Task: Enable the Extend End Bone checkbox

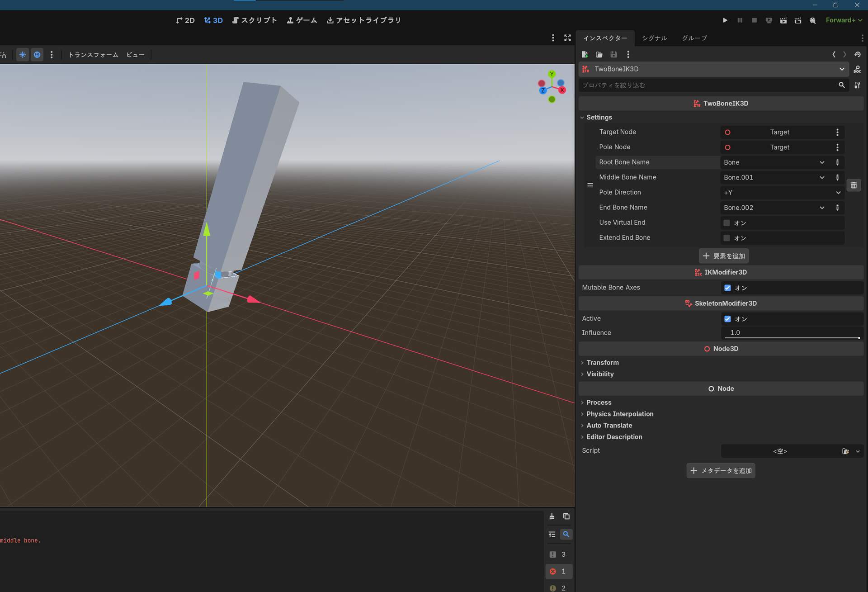Action: click(726, 238)
